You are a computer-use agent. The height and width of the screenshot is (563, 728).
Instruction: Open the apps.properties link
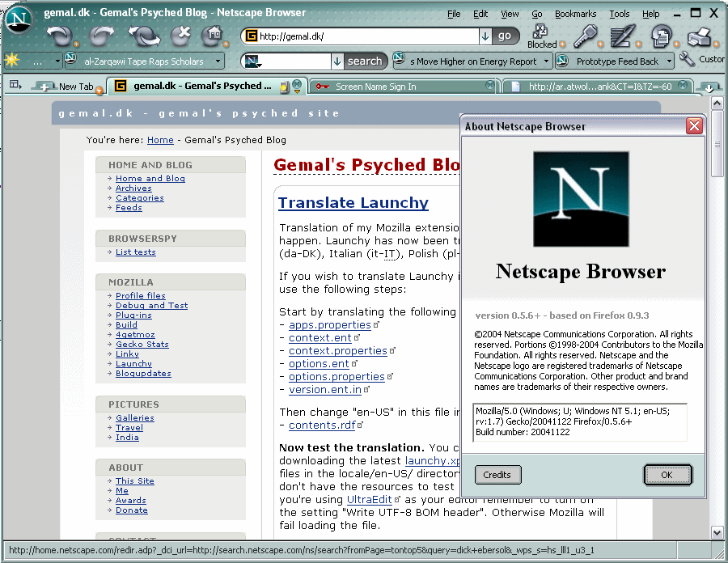click(330, 325)
